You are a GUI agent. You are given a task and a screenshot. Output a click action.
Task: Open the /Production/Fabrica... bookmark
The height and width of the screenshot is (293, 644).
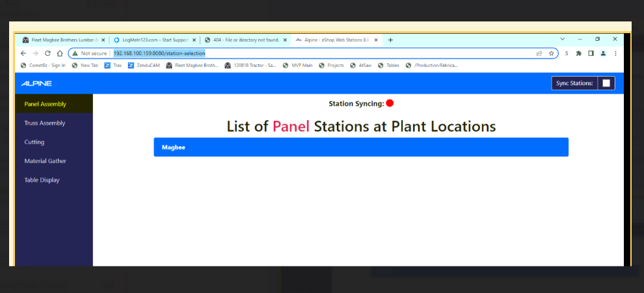pyautogui.click(x=432, y=65)
